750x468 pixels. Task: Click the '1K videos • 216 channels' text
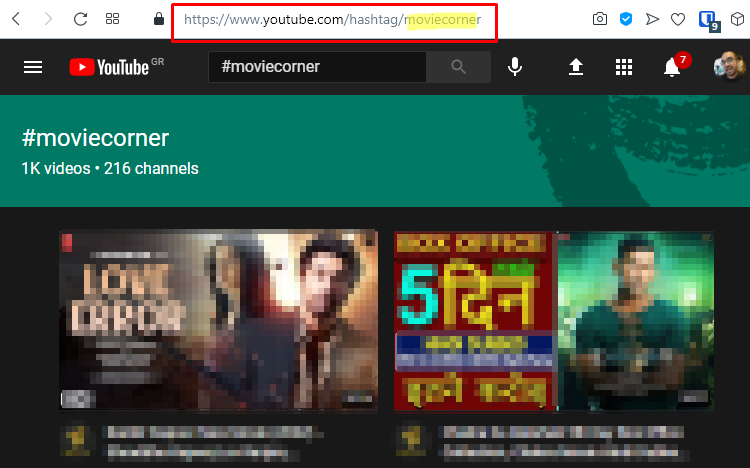[x=110, y=168]
